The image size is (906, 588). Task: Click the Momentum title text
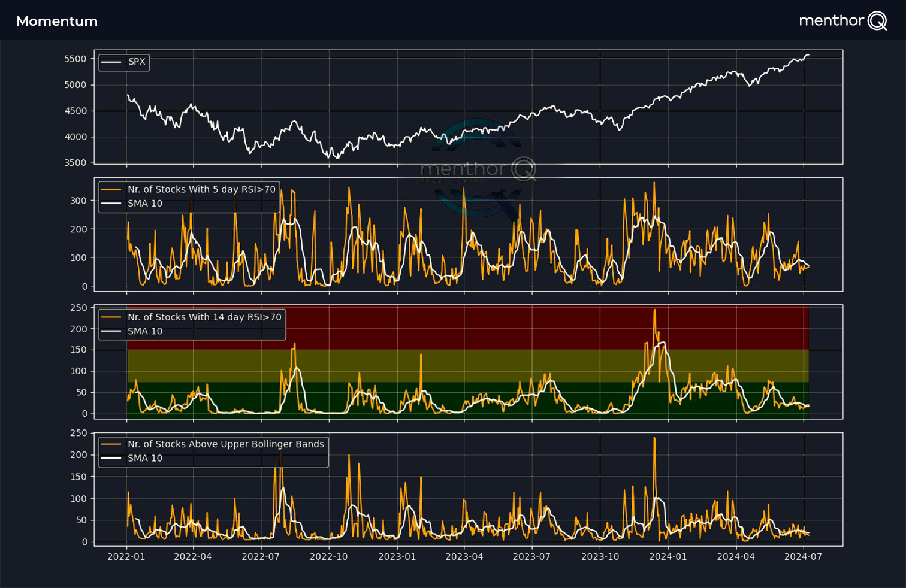pos(57,22)
